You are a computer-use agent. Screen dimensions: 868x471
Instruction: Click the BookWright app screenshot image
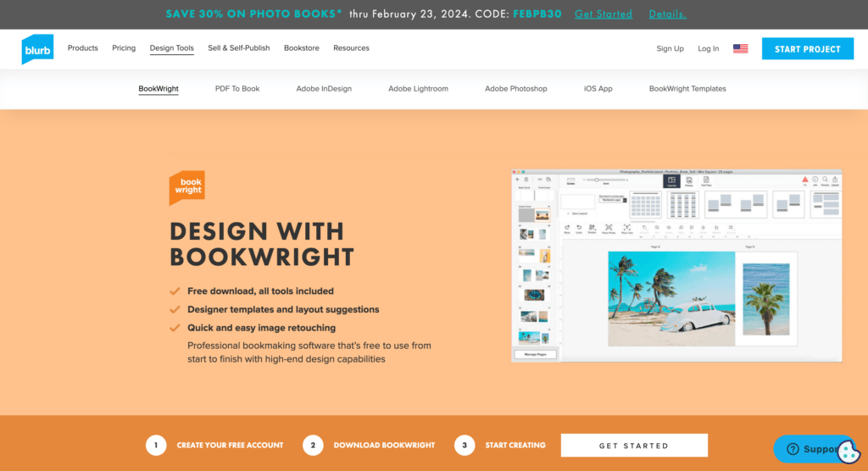[x=676, y=266]
